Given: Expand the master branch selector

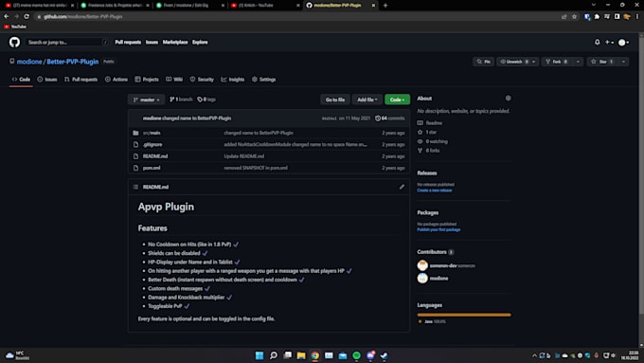Looking at the screenshot, I should pos(146,100).
